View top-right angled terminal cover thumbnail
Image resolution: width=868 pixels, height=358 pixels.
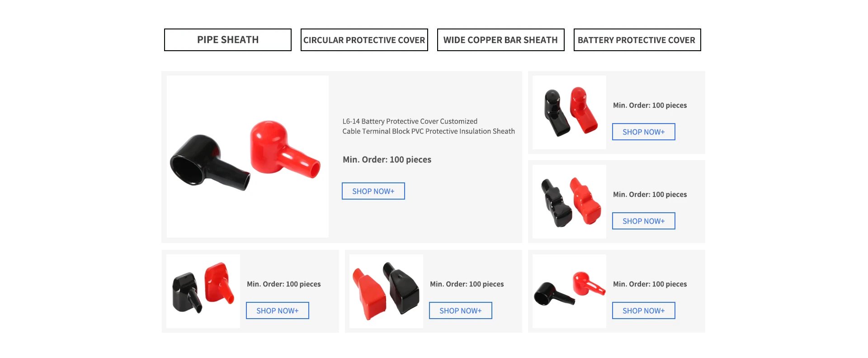(569, 112)
